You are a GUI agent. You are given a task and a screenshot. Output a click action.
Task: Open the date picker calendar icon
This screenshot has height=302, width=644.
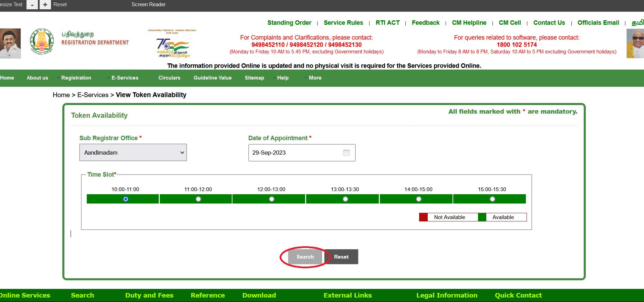click(x=346, y=153)
